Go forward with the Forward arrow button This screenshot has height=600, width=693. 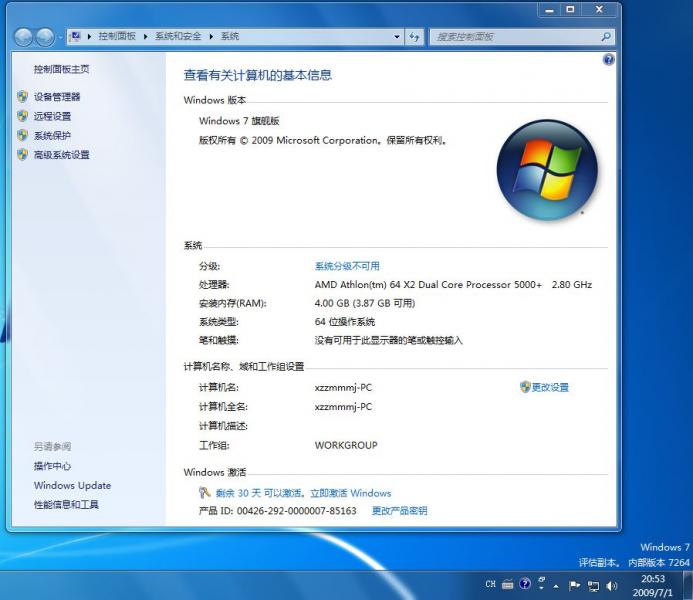coord(45,37)
